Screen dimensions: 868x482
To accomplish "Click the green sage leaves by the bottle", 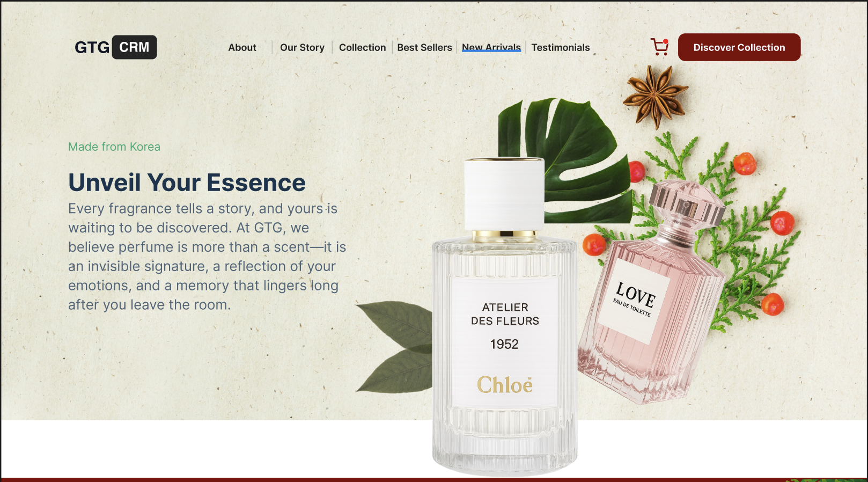I will pos(395,346).
